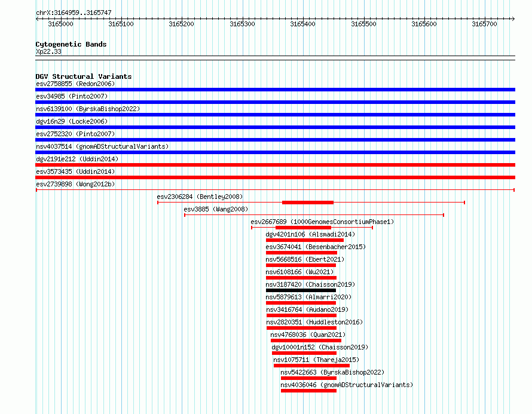Select the red bar under nsv3416764
Screen dimensions: 532x414
tap(302, 315)
